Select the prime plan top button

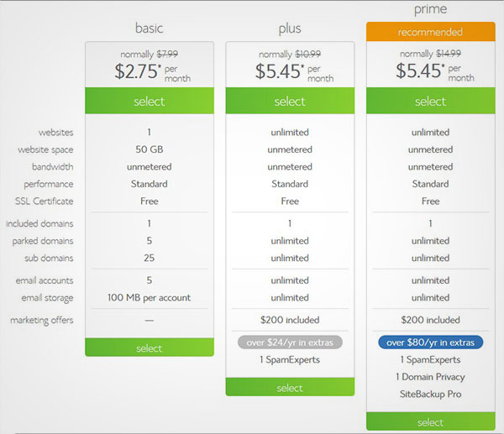point(431,101)
